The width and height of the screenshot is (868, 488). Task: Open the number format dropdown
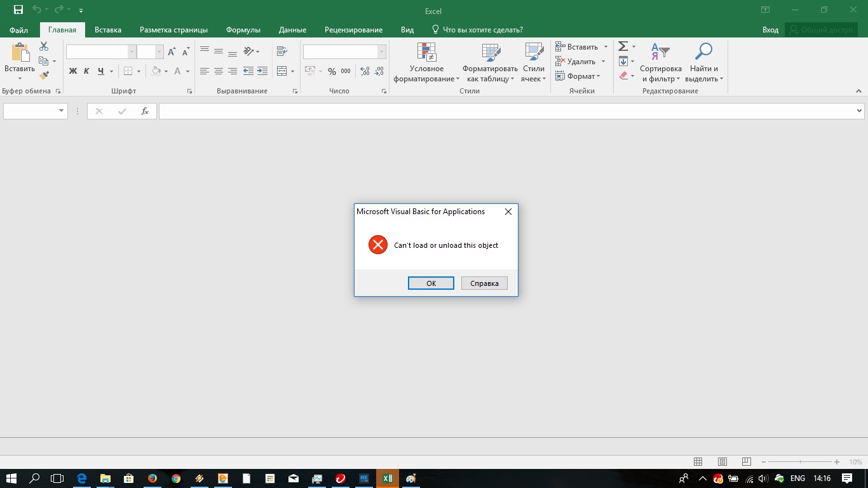point(381,52)
